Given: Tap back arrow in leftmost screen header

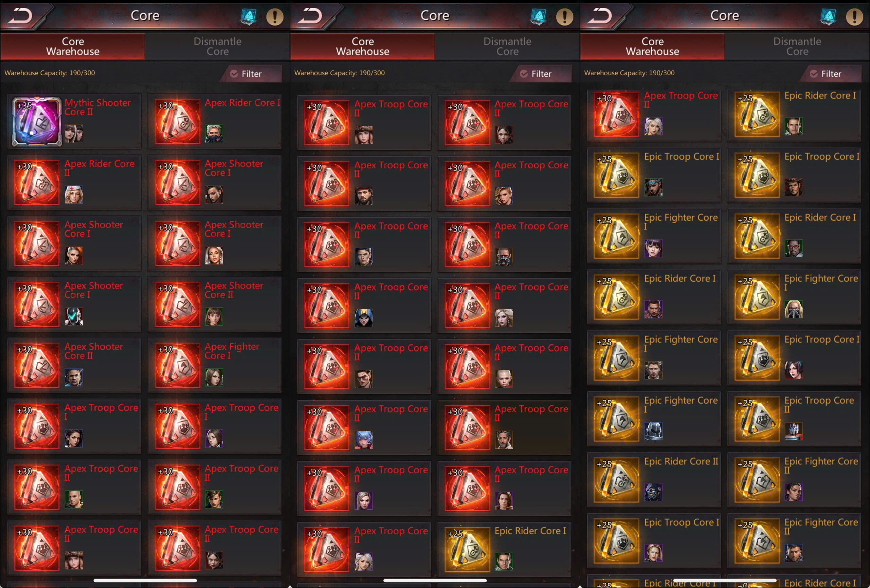Looking at the screenshot, I should (21, 16).
